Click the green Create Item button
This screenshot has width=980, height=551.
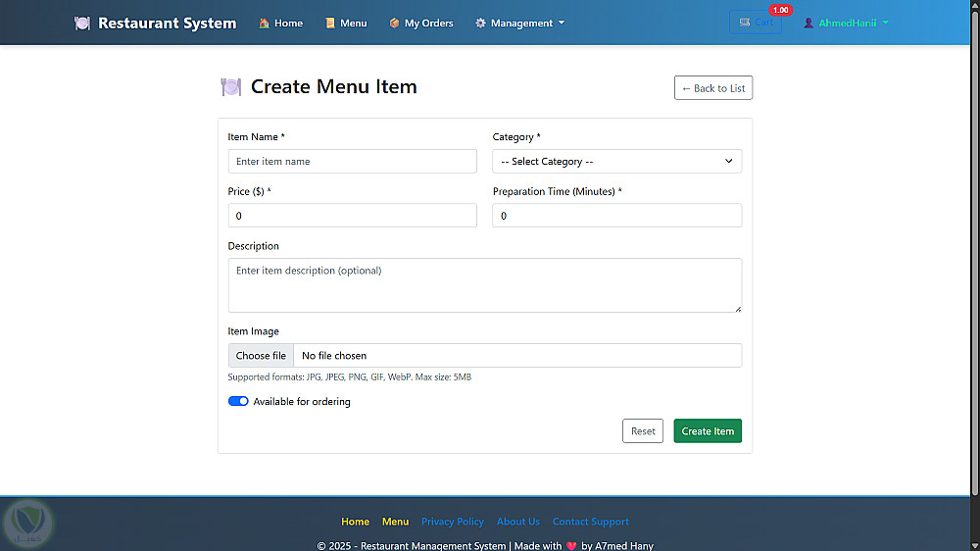pyautogui.click(x=708, y=430)
